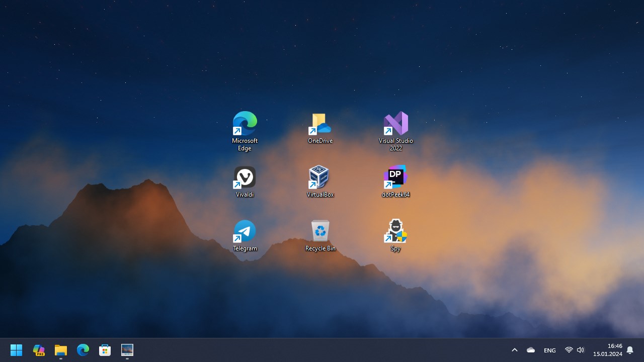The image size is (644, 362).
Task: Open the clock showing 16:46
Action: point(608,350)
